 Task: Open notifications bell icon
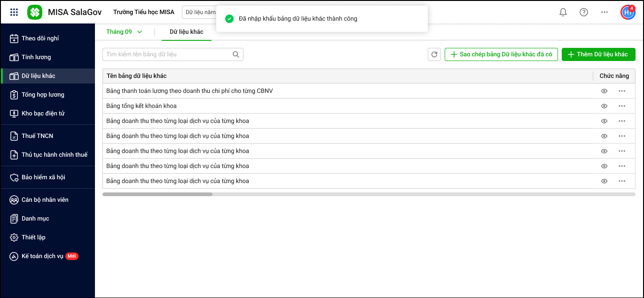coord(563,12)
